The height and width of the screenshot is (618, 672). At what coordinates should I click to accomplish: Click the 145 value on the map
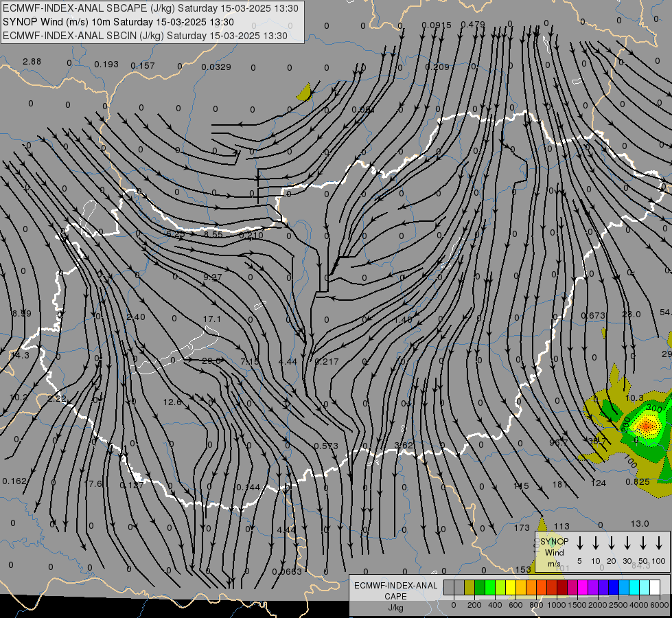pyautogui.click(x=521, y=486)
